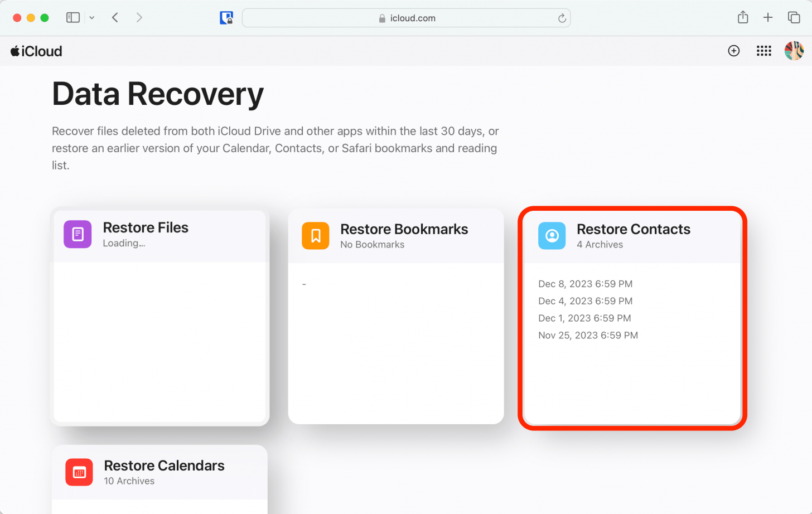Click the circled plus create button
The image size is (812, 514).
click(734, 51)
